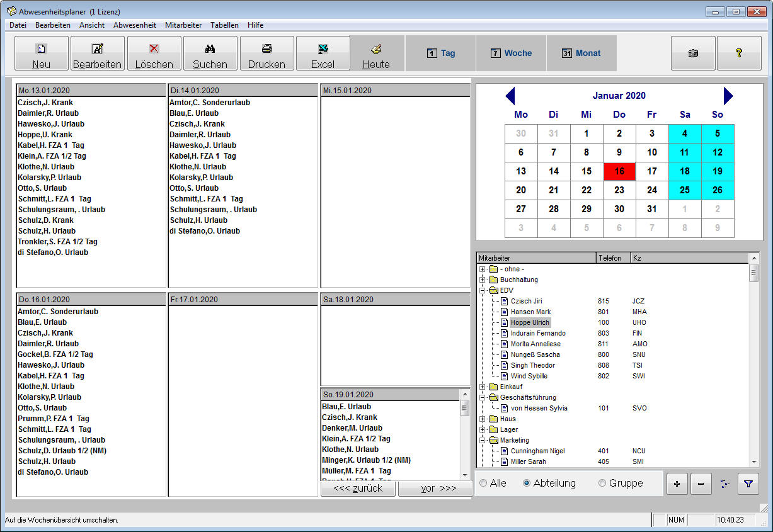Click the vor >>> button

pyautogui.click(x=435, y=489)
